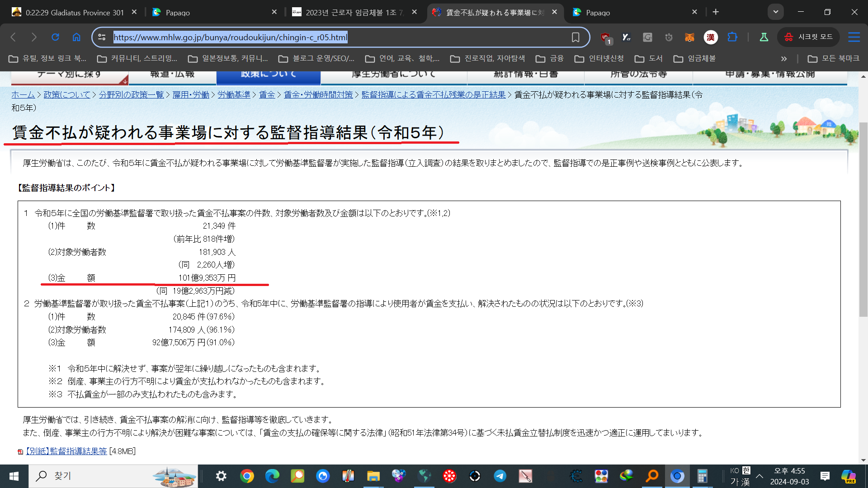Click the browser reload icon
The image size is (868, 488).
coord(55,37)
